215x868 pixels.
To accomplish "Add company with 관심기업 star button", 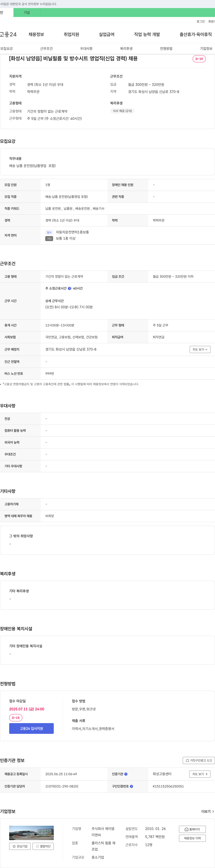I will coord(20,846).
